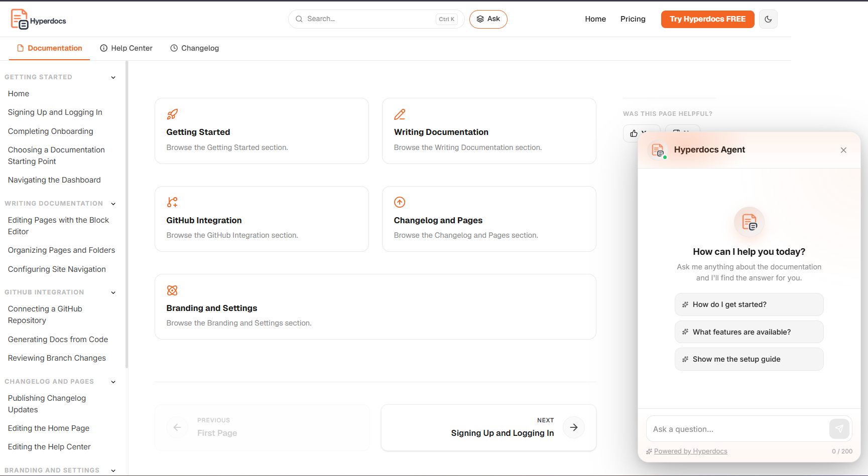Viewport: 868px width, 476px height.
Task: Click the Changelog and Pages upload-arrow icon
Action: tap(400, 202)
